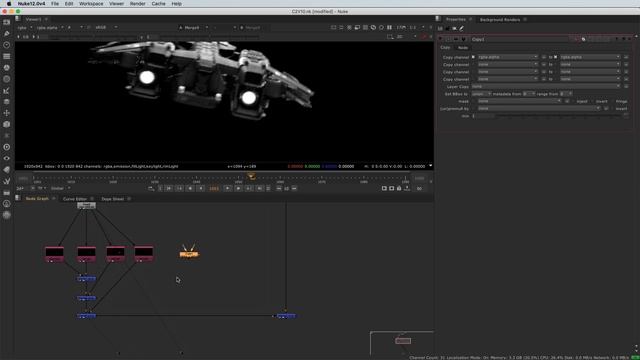This screenshot has width=640, height=360.
Task: Open the first Copy channel destination dropdown
Action: (x=590, y=57)
